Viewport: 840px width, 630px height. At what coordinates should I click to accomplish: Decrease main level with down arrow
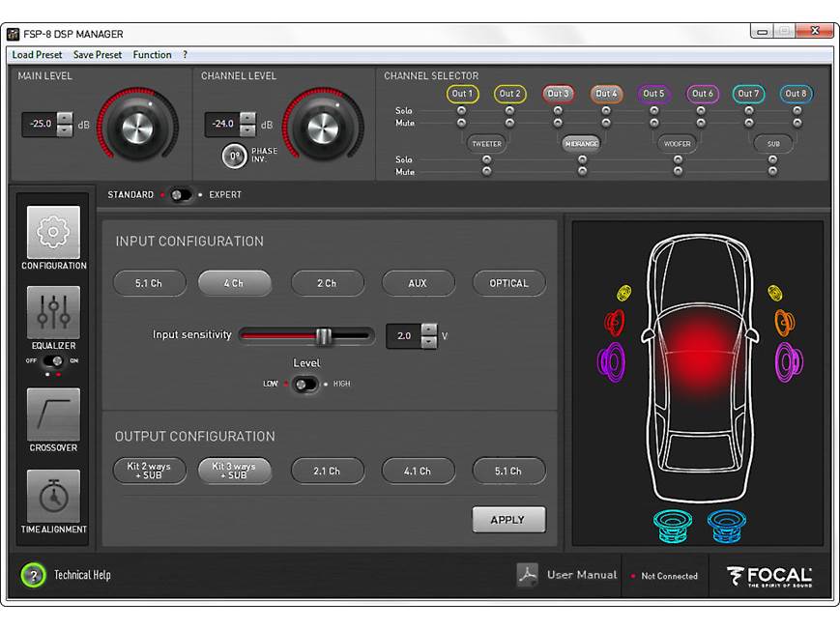[x=65, y=130]
